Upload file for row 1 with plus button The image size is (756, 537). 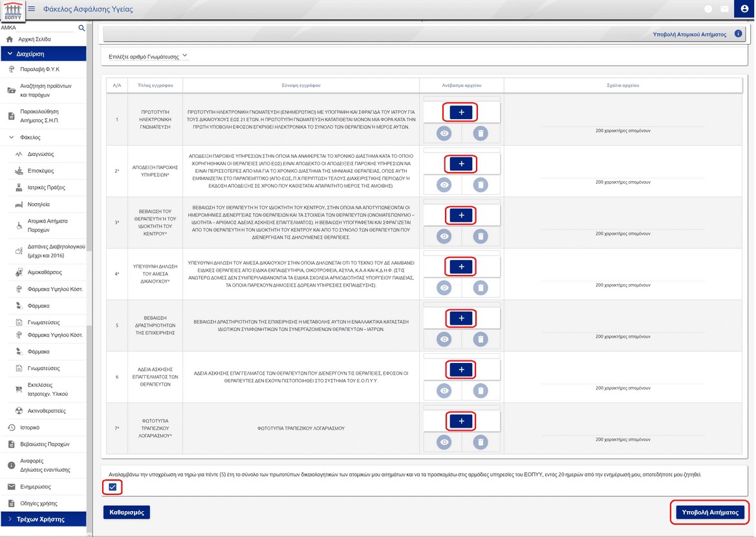(x=461, y=112)
